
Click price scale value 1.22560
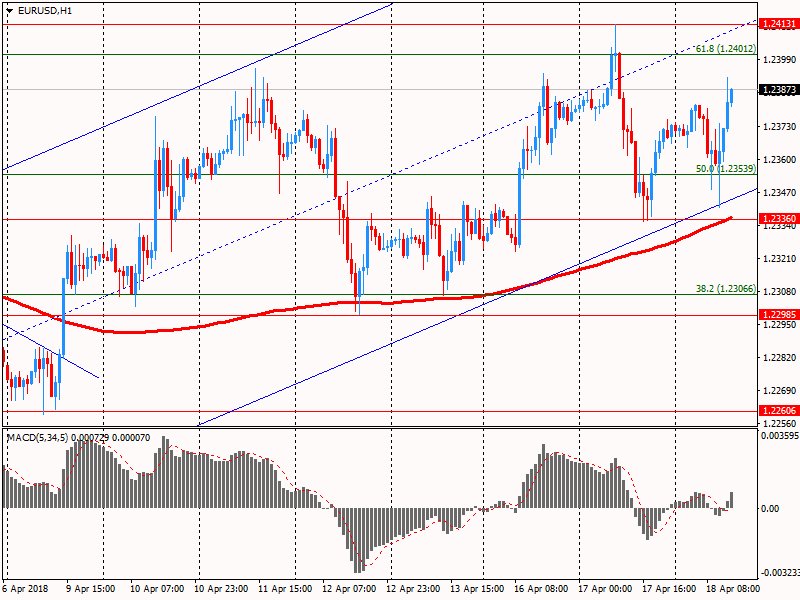[779, 423]
